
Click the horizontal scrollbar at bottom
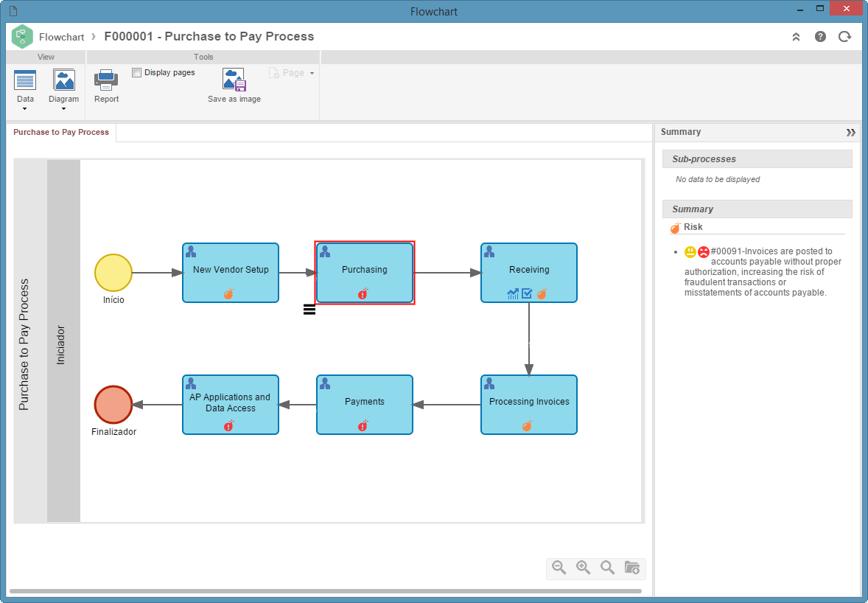[326, 591]
